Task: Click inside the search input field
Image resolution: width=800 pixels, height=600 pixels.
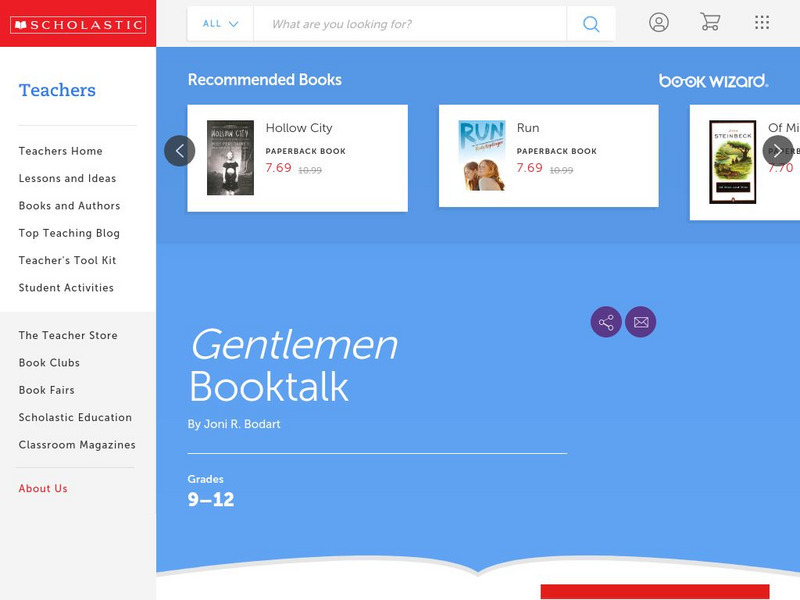Action: coord(400,23)
